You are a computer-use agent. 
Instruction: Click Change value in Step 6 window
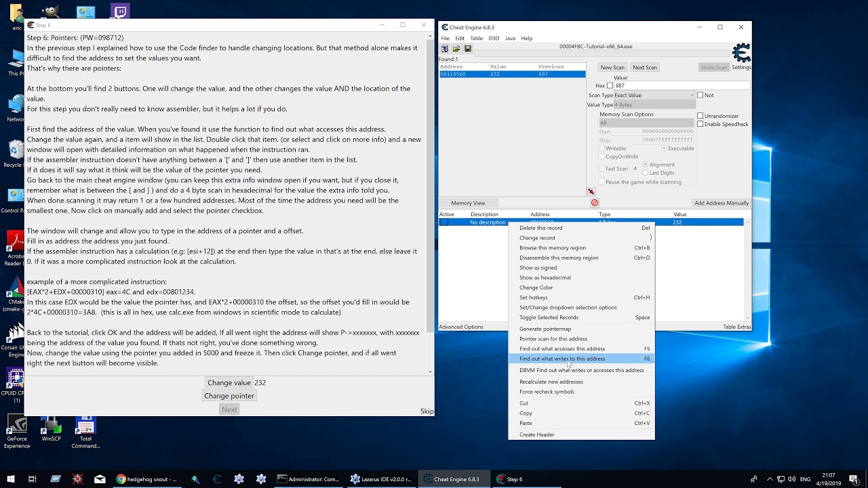point(229,382)
